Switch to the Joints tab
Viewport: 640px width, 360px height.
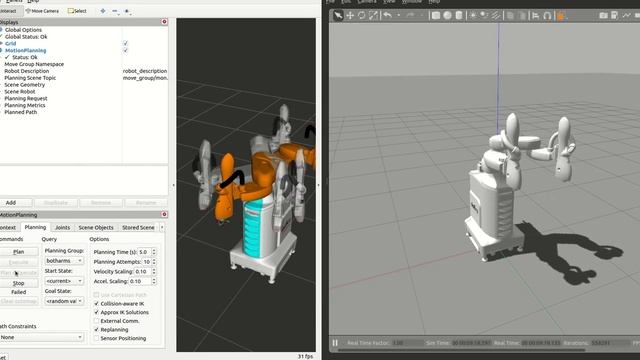click(x=62, y=227)
